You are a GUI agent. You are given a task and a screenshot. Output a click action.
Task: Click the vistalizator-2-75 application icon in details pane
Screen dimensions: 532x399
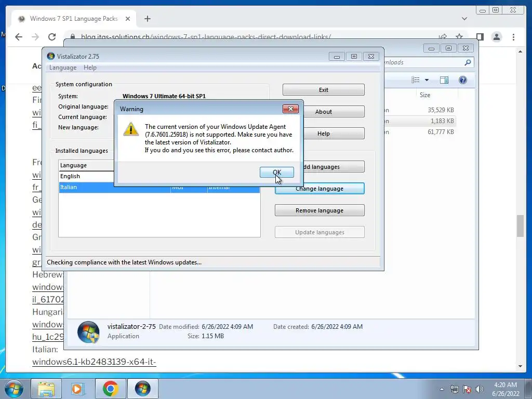[88, 332]
